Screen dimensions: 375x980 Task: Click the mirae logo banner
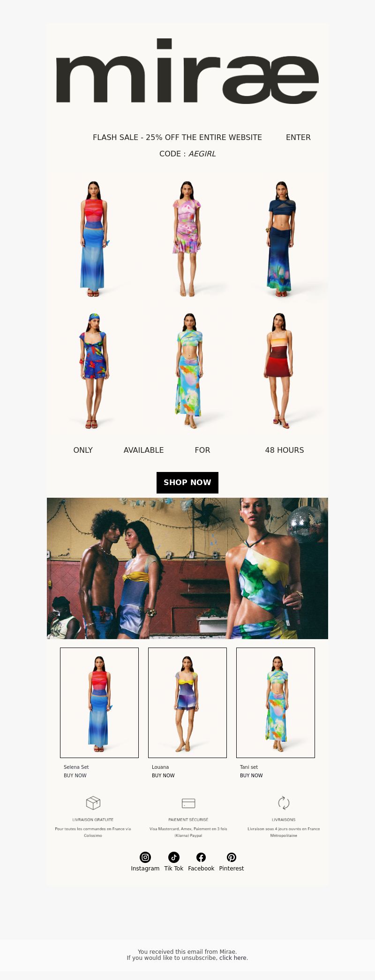(187, 71)
